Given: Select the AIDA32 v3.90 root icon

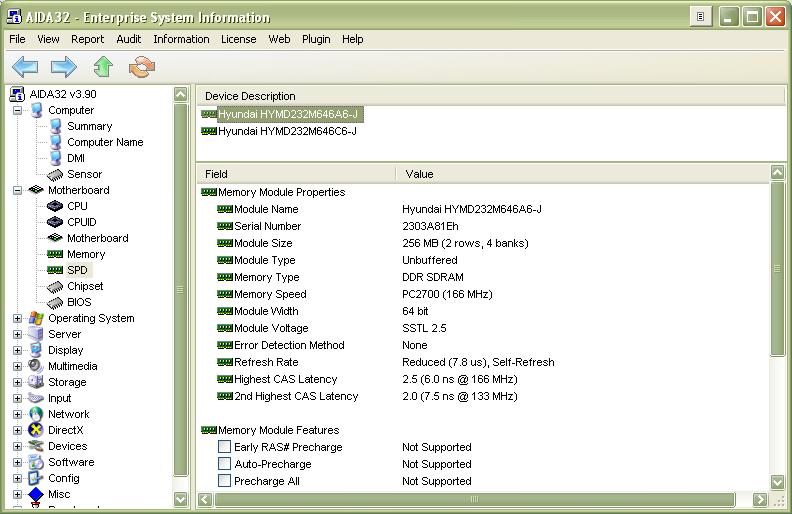Looking at the screenshot, I should [18, 94].
